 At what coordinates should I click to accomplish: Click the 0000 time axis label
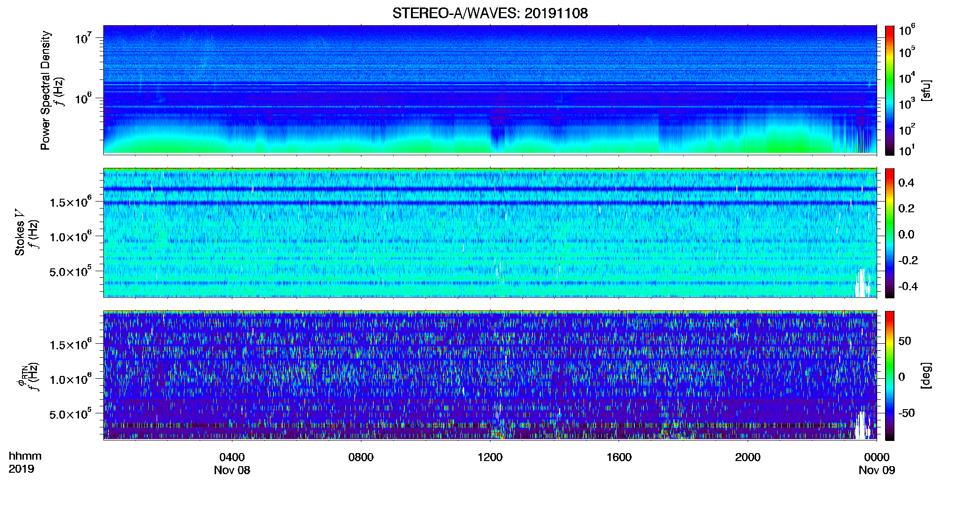pyautogui.click(x=877, y=457)
